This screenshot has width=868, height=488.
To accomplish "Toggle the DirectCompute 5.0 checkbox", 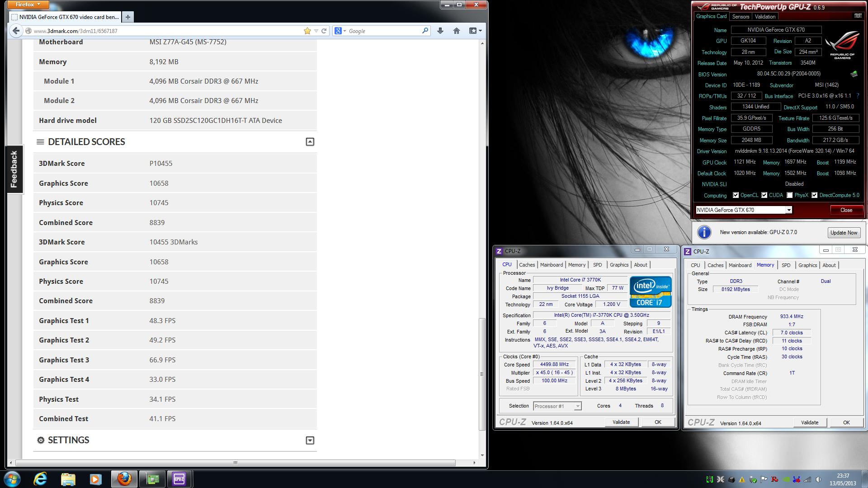I will pyautogui.click(x=814, y=195).
